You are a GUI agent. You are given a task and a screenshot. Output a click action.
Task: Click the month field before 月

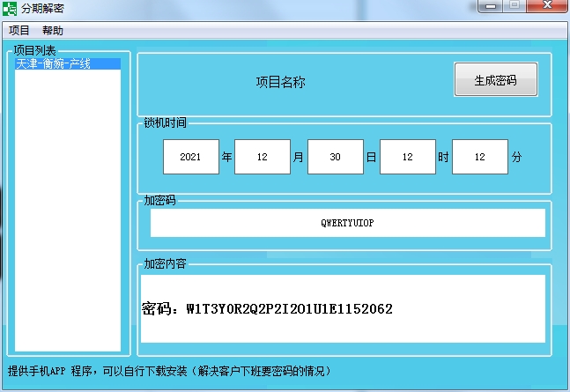pos(263,157)
